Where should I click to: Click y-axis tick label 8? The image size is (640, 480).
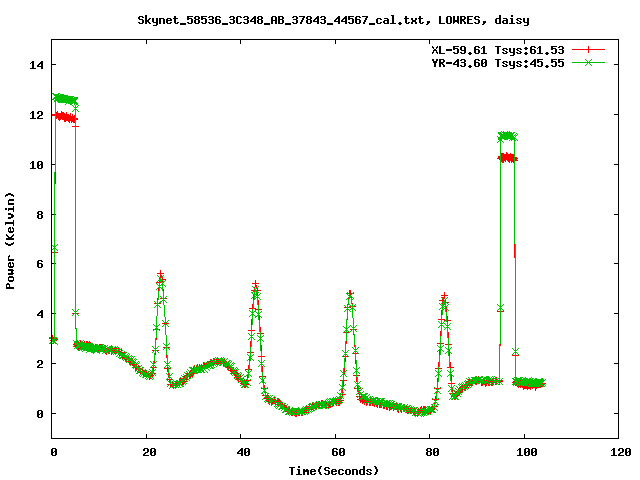pos(40,215)
